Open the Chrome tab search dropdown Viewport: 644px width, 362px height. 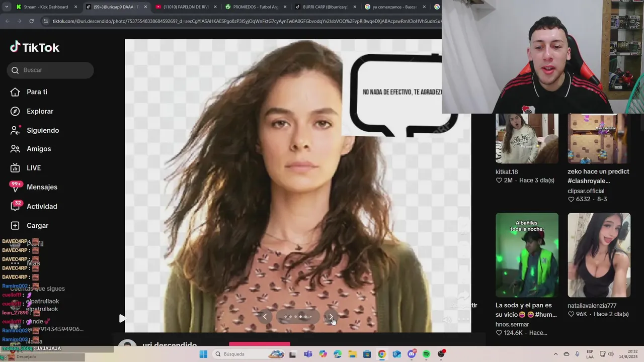[7, 7]
